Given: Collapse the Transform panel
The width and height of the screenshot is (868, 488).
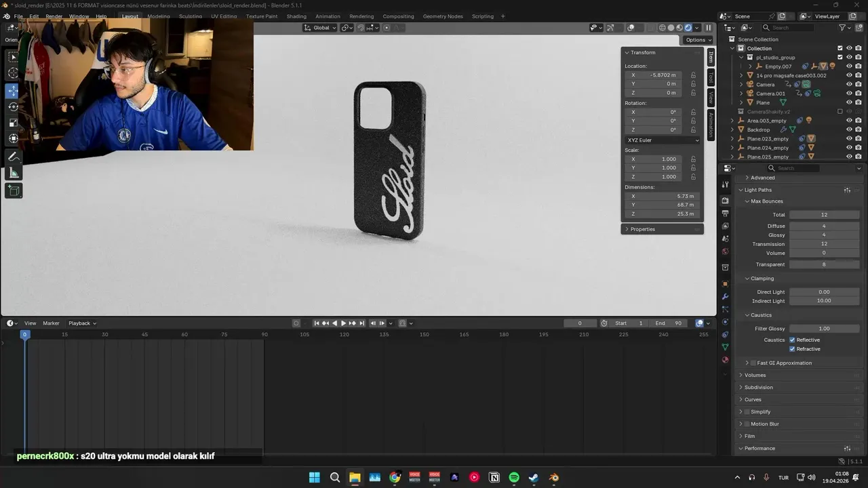Looking at the screenshot, I should [x=642, y=52].
